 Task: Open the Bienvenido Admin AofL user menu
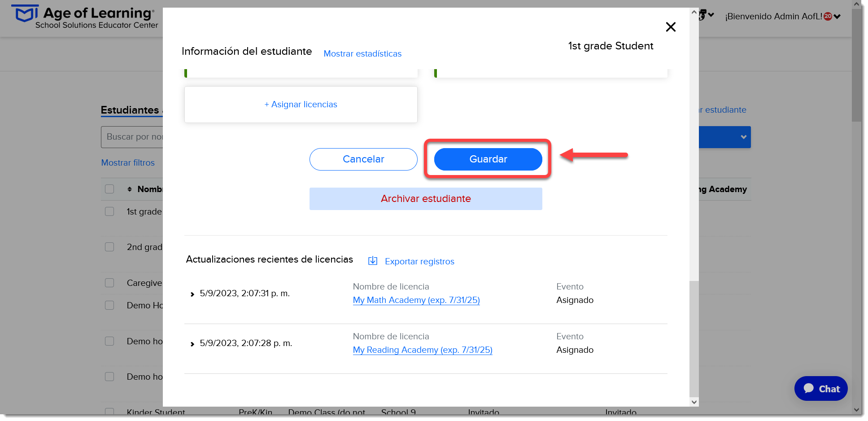[783, 17]
